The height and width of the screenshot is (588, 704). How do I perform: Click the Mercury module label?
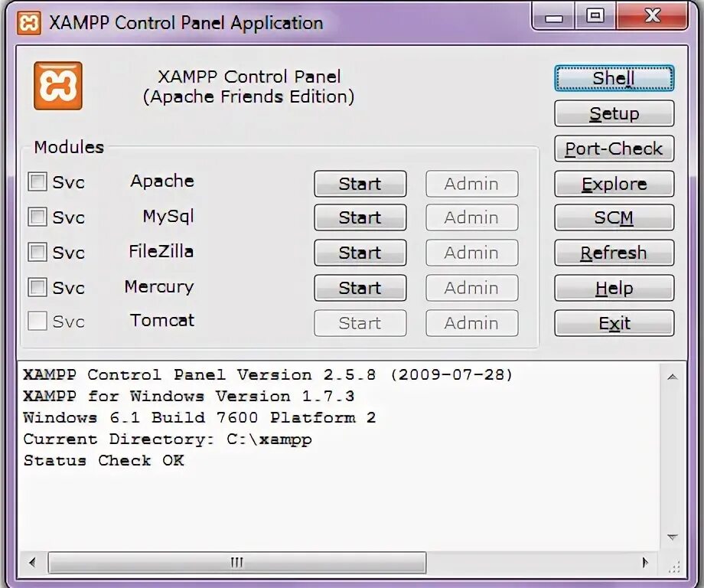pos(159,286)
